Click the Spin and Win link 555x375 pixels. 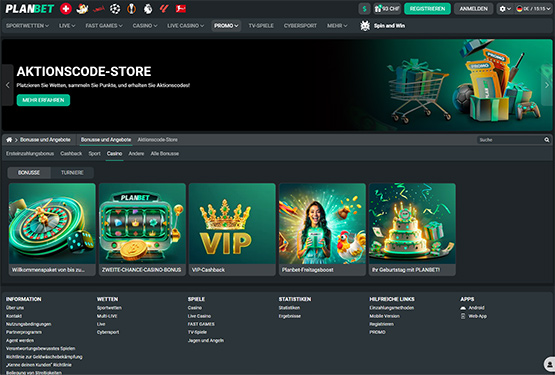[x=389, y=26]
